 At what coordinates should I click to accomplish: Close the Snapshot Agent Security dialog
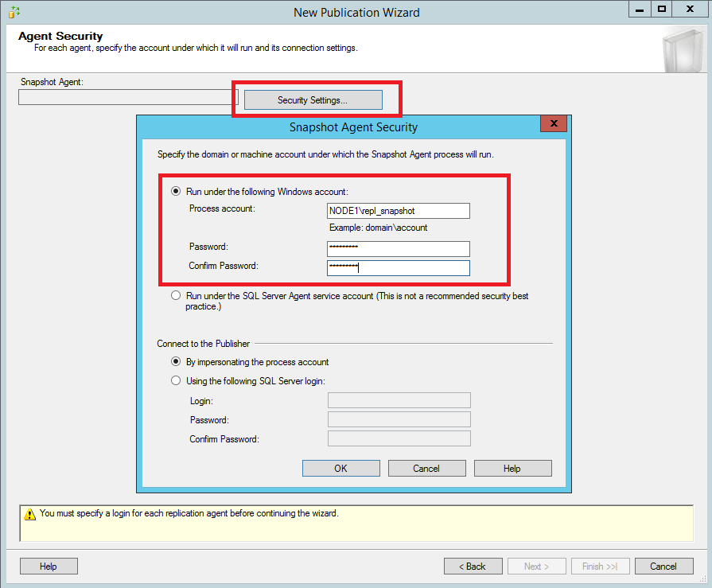[x=554, y=124]
